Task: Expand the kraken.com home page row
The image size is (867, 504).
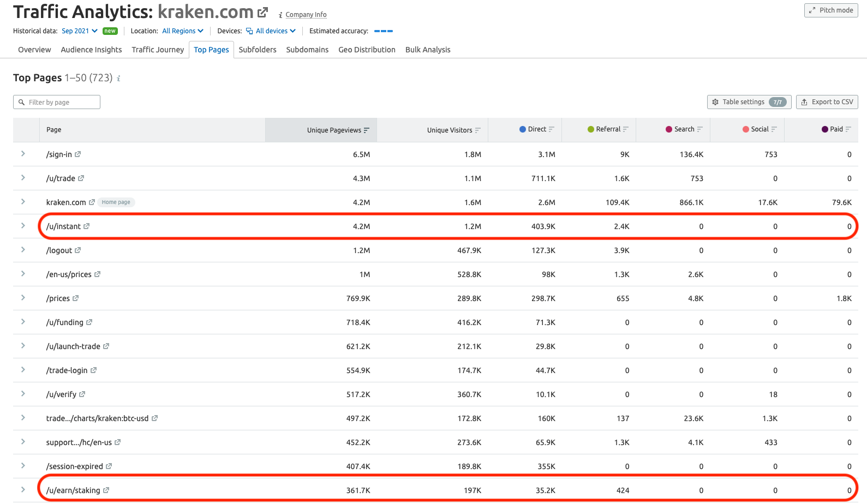Action: point(23,202)
